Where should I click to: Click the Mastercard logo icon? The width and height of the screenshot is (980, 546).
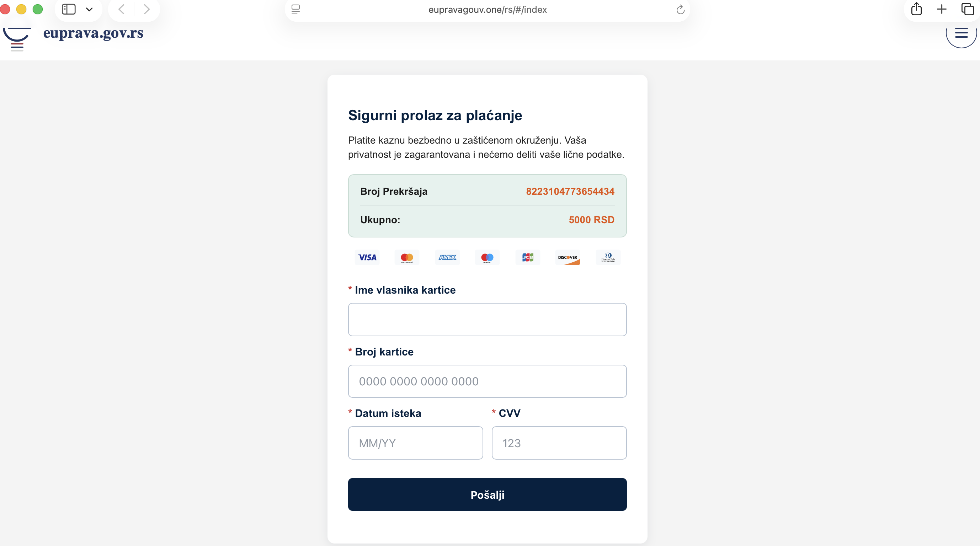[x=407, y=257]
